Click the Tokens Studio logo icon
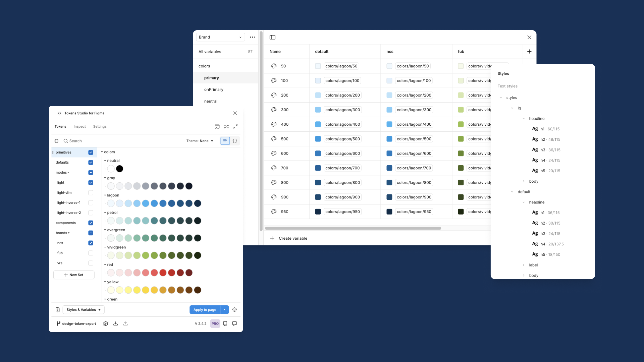Image resolution: width=644 pixels, height=362 pixels. click(59, 113)
